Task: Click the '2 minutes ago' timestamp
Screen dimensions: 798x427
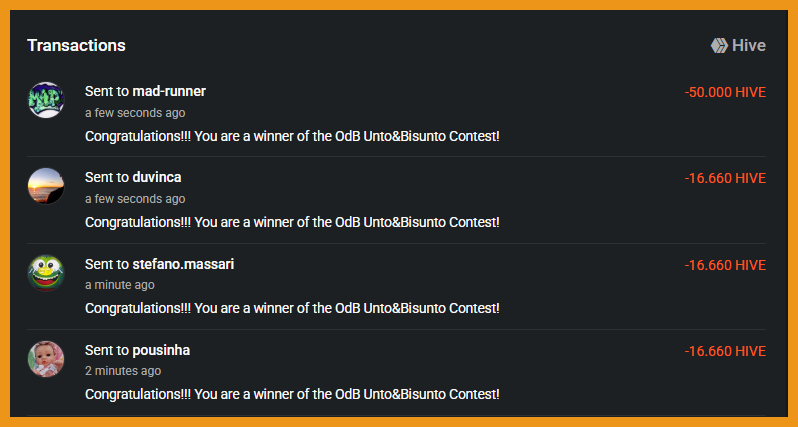Action: click(x=123, y=371)
